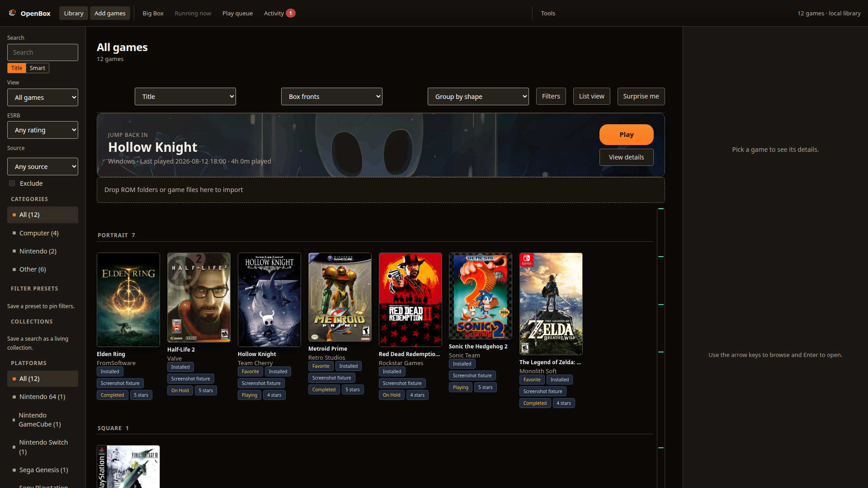Open the Title sort dropdown
Image resolution: width=868 pixels, height=488 pixels.
[x=185, y=97]
